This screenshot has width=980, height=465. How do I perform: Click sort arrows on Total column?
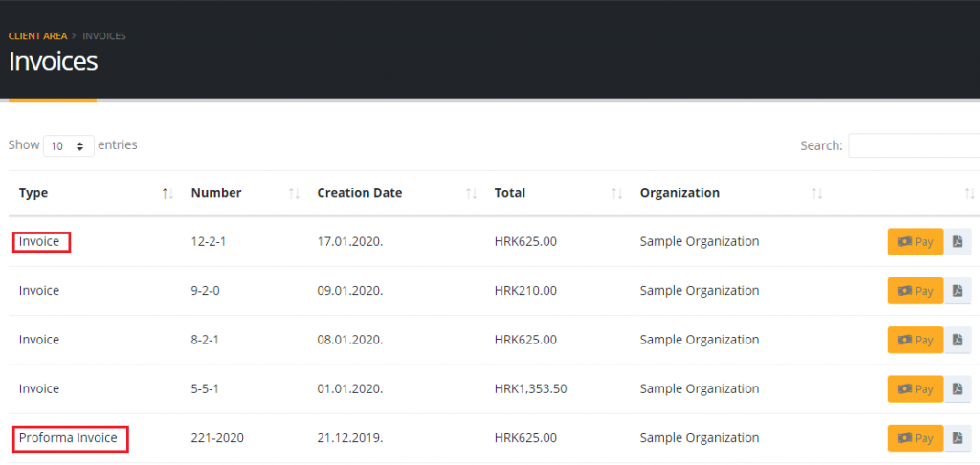coord(617,194)
